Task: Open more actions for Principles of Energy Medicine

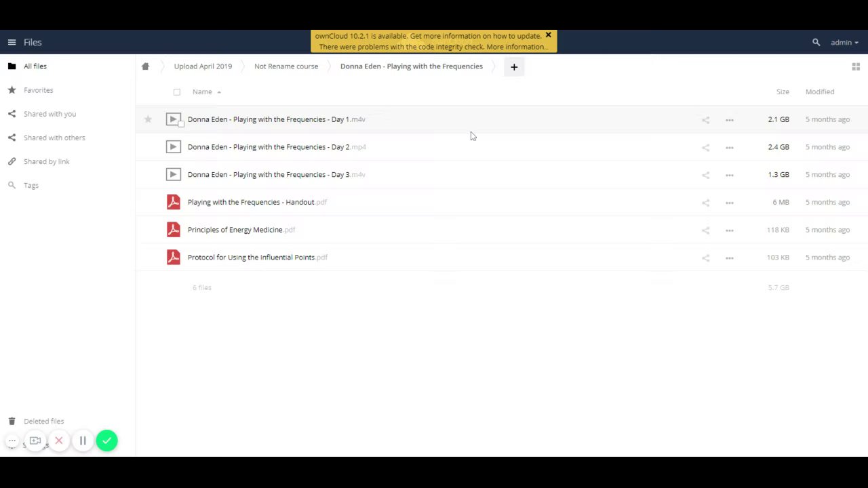Action: 730,230
